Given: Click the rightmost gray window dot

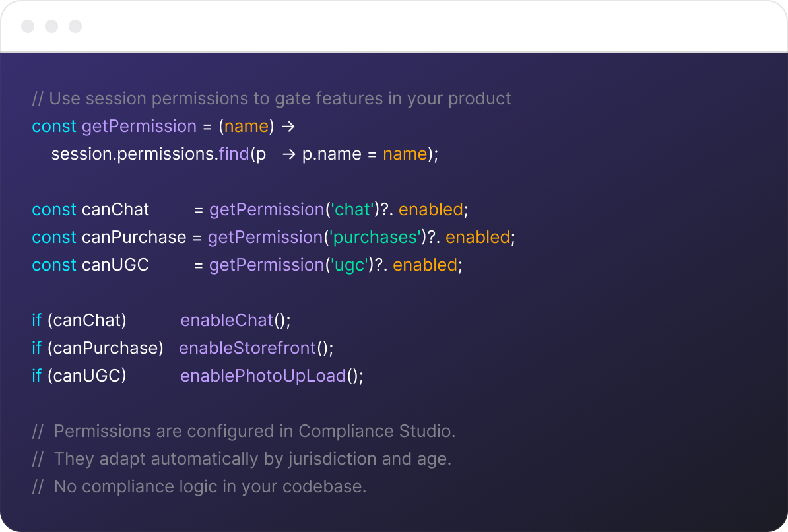Looking at the screenshot, I should point(75,26).
